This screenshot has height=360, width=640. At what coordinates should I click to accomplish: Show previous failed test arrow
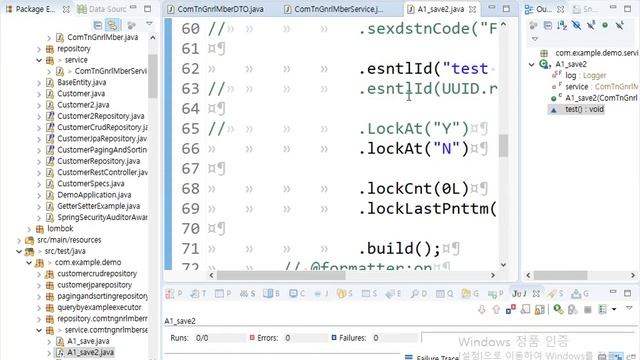click(x=496, y=309)
